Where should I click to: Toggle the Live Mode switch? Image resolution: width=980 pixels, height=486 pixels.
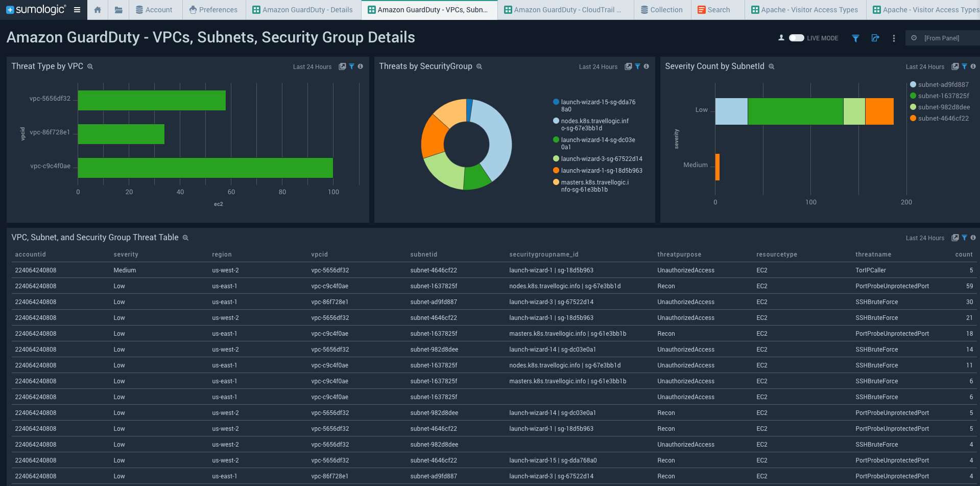796,38
